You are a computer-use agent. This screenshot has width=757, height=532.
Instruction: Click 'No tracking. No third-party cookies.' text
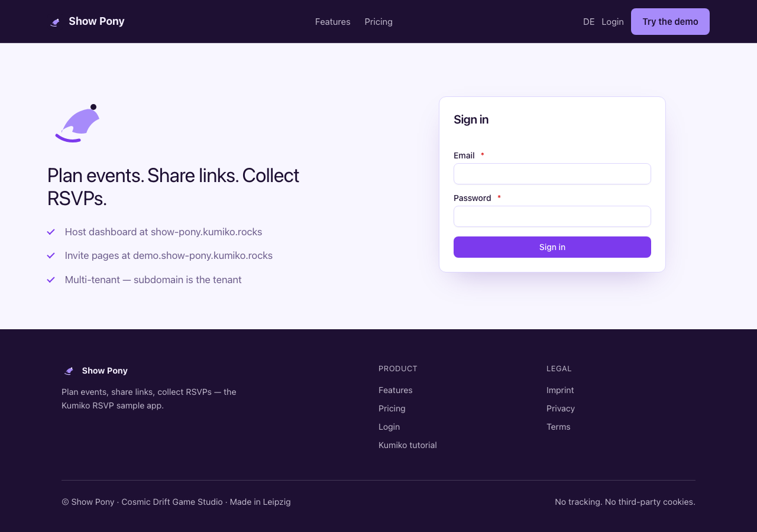click(x=625, y=502)
